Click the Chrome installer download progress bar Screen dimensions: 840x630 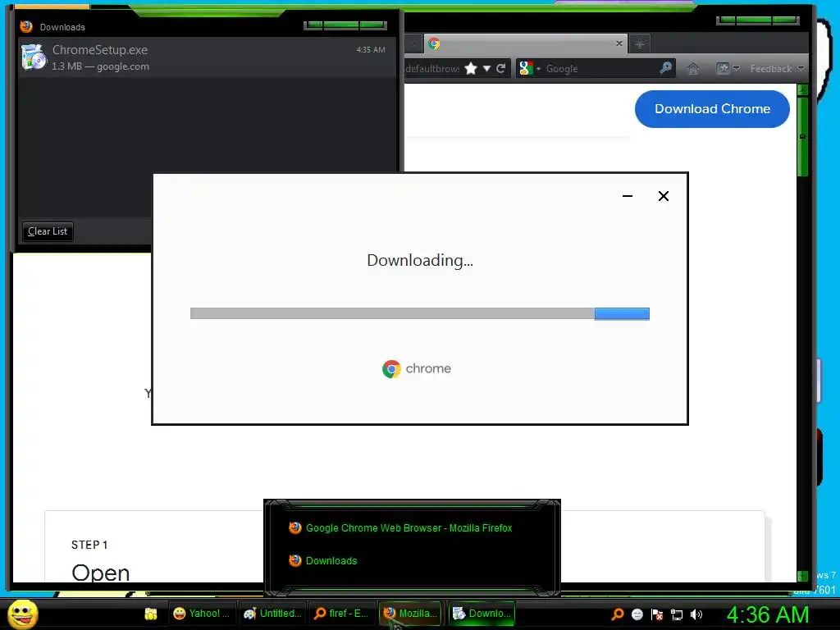tap(419, 313)
